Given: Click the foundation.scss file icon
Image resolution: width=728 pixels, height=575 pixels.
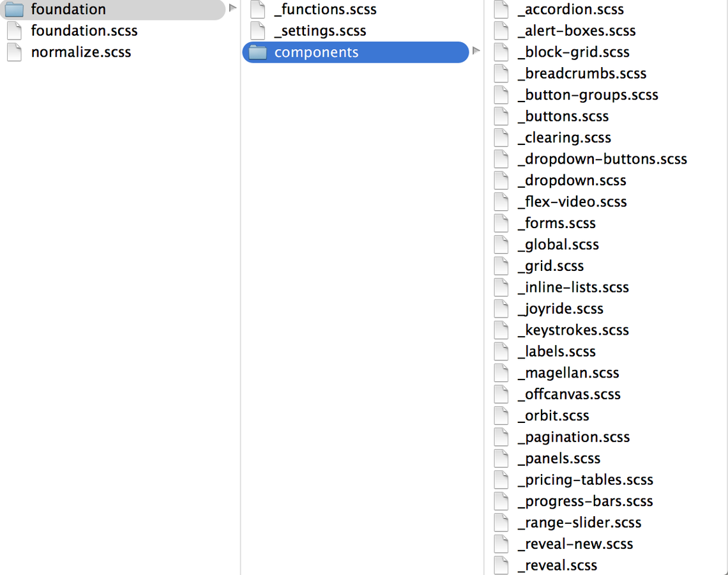Looking at the screenshot, I should pyautogui.click(x=15, y=31).
